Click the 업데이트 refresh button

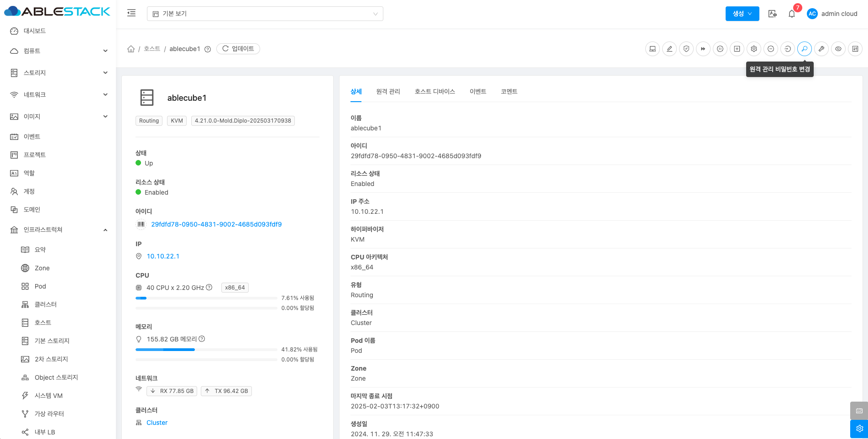point(238,49)
